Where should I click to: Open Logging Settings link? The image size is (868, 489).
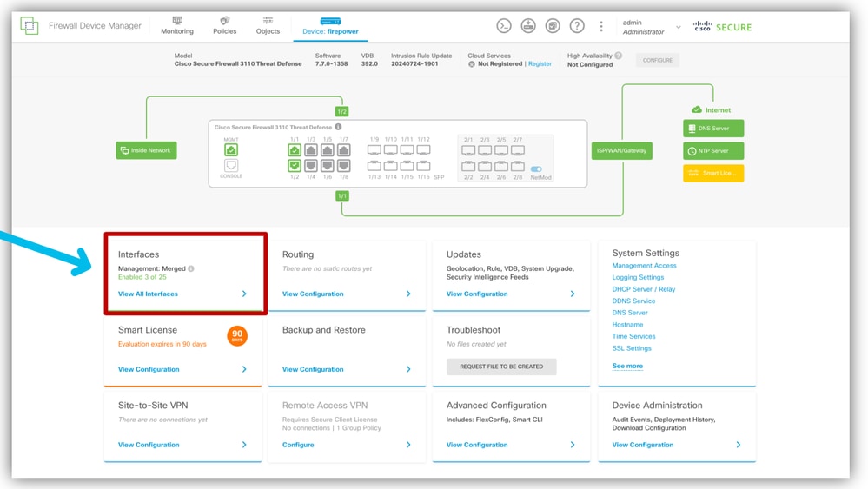[638, 277]
